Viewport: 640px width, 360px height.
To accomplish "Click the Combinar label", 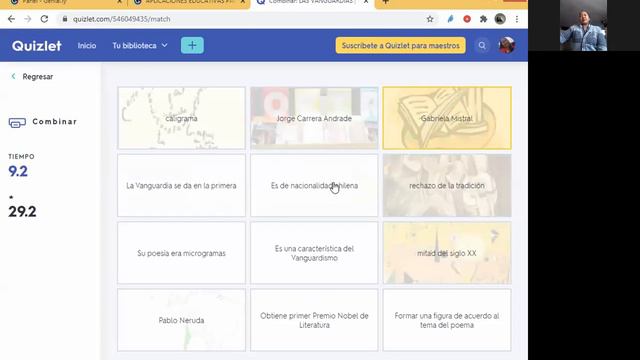I will pyautogui.click(x=55, y=122).
